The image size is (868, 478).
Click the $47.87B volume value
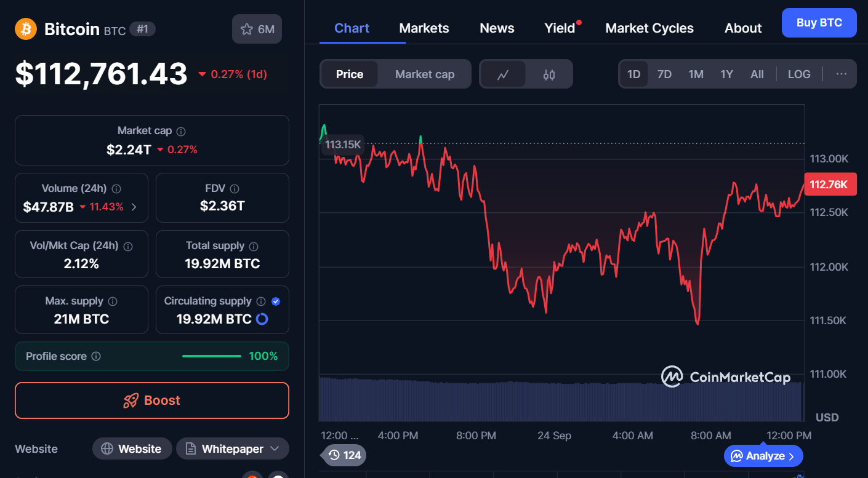[x=49, y=207]
